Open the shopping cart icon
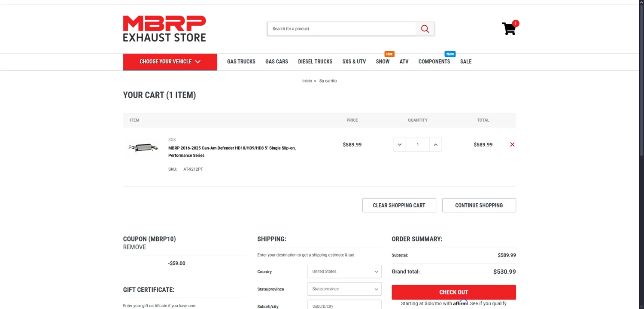 509,28
